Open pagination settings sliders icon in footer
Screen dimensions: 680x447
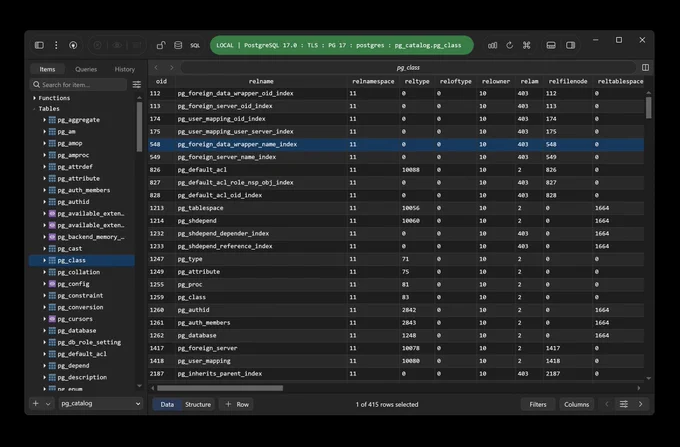click(624, 404)
